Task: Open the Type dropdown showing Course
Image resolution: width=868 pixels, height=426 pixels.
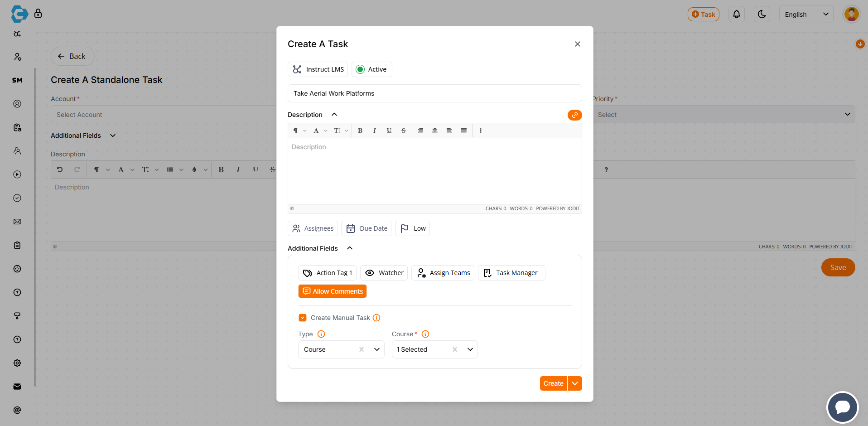Action: tap(376, 349)
